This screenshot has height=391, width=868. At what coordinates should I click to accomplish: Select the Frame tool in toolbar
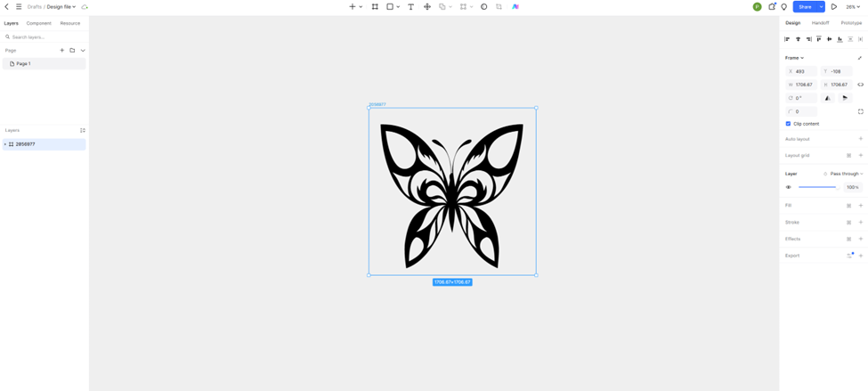(375, 6)
